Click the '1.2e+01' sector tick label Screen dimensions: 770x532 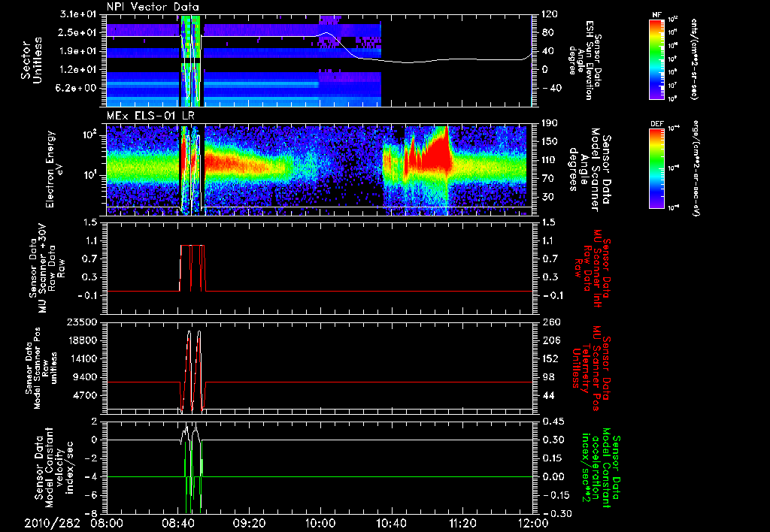[x=80, y=70]
